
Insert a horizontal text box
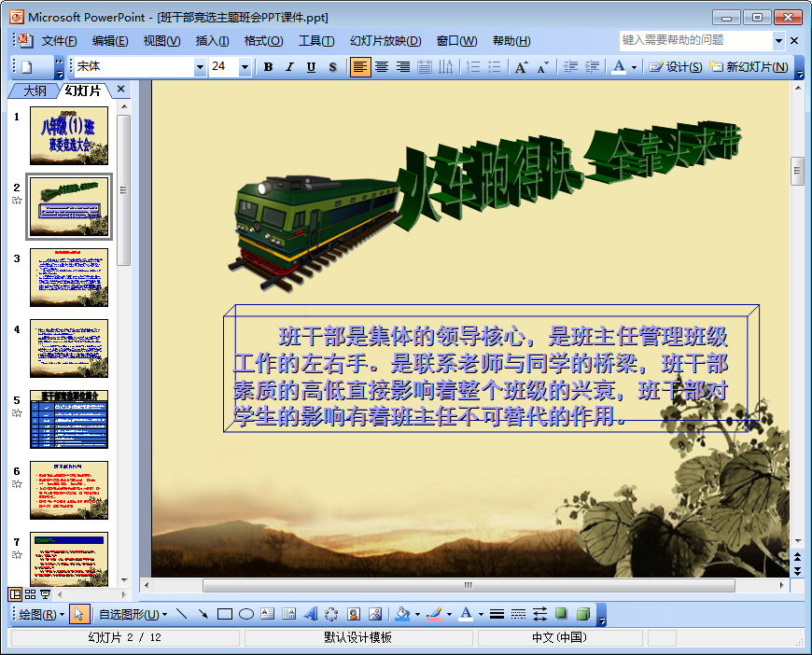click(x=267, y=614)
